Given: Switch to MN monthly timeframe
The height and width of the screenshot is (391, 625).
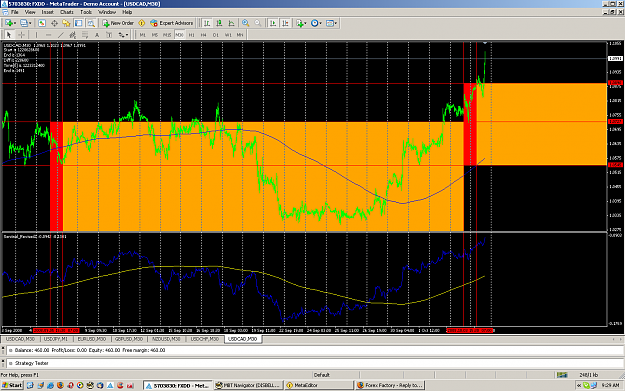Looking at the screenshot, I should coord(240,35).
